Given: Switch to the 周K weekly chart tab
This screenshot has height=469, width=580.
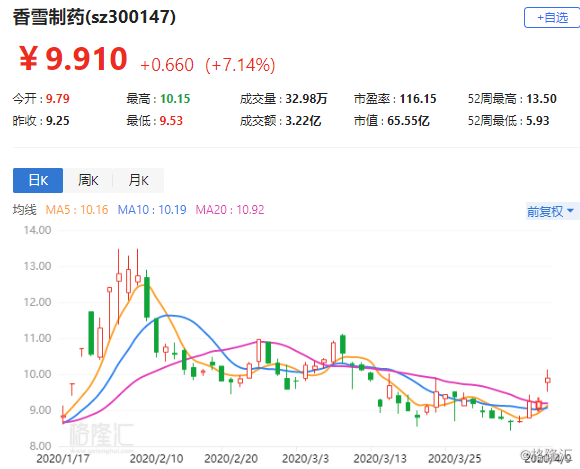Looking at the screenshot, I should 88,180.
